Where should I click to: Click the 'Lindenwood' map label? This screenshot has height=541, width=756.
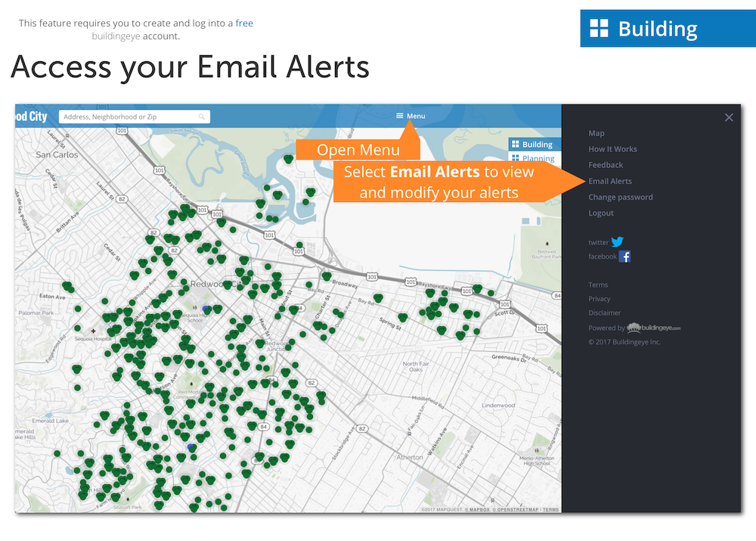[498, 406]
